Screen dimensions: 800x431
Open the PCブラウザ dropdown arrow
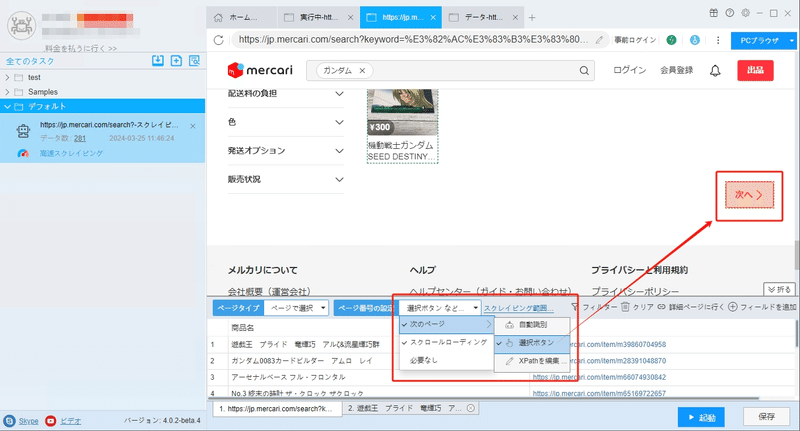[792, 40]
